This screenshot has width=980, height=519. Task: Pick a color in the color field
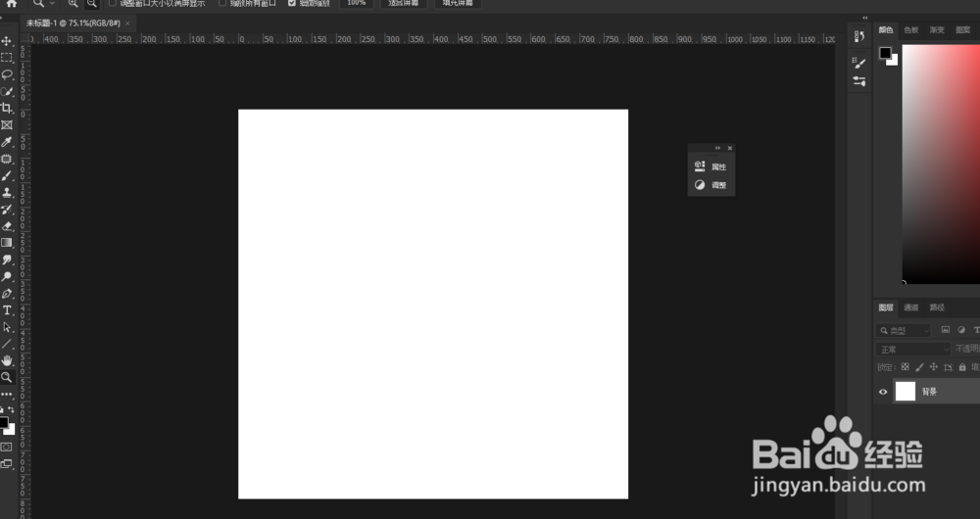tap(941, 164)
